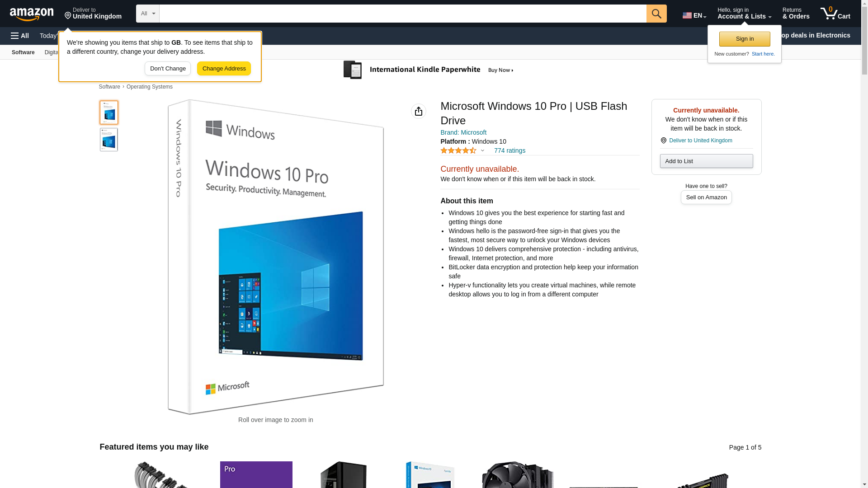The image size is (868, 488).
Task: Click the Change Address button
Action: point(224,69)
